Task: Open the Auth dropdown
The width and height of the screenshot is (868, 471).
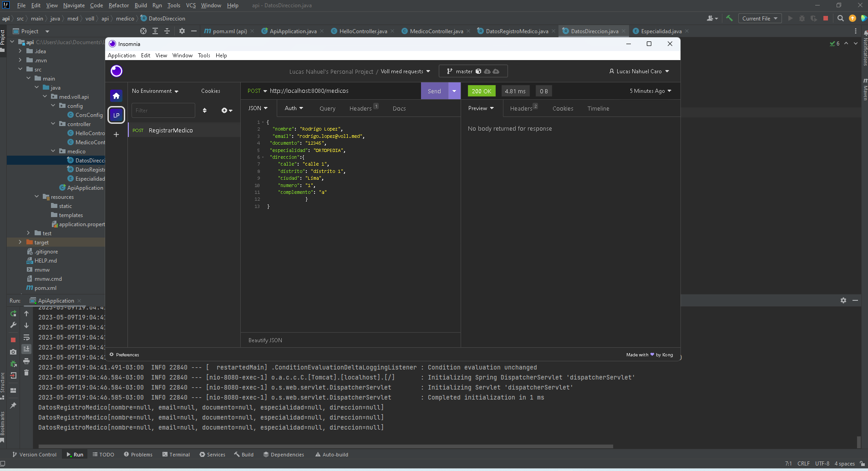Action: coord(294,108)
